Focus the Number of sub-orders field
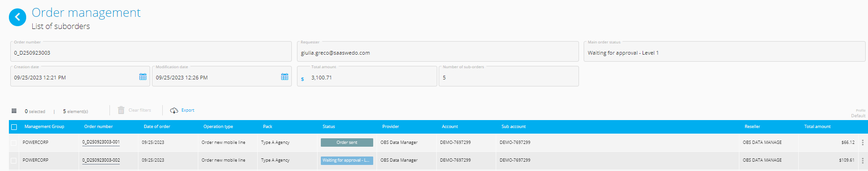Viewport: 868px width, 171px height. pyautogui.click(x=509, y=76)
